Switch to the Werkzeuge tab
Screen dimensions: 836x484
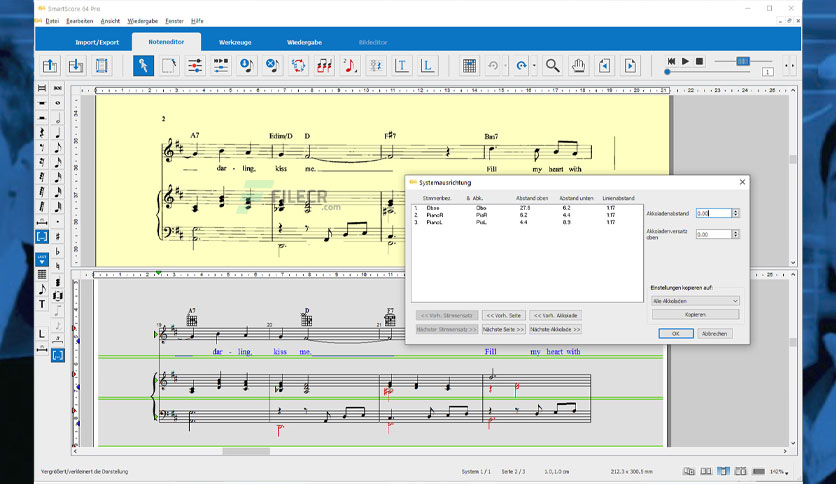(x=235, y=42)
